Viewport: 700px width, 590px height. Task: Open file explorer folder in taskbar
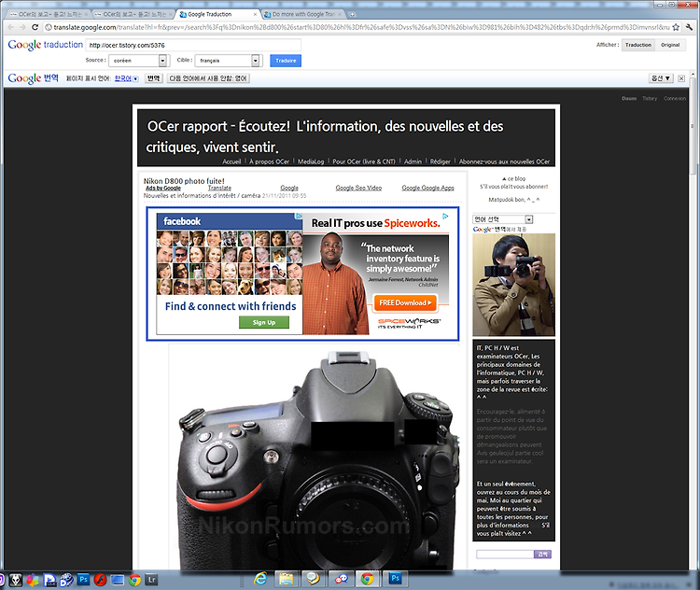[x=287, y=580]
